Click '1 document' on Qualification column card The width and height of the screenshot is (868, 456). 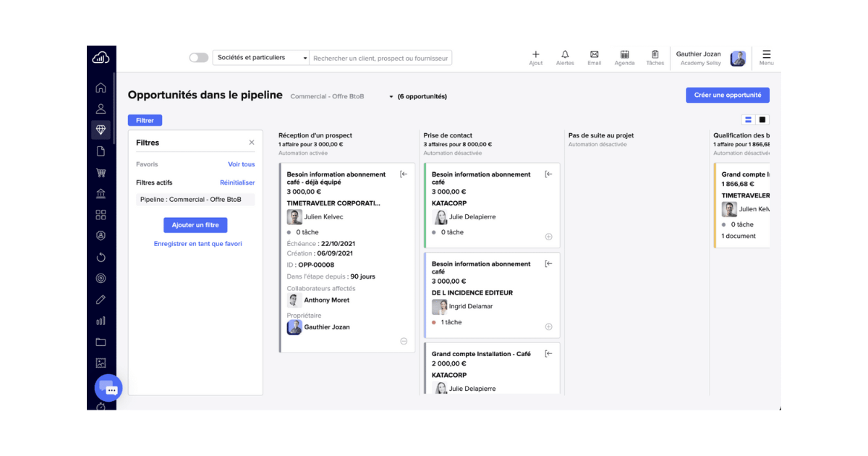tap(739, 236)
